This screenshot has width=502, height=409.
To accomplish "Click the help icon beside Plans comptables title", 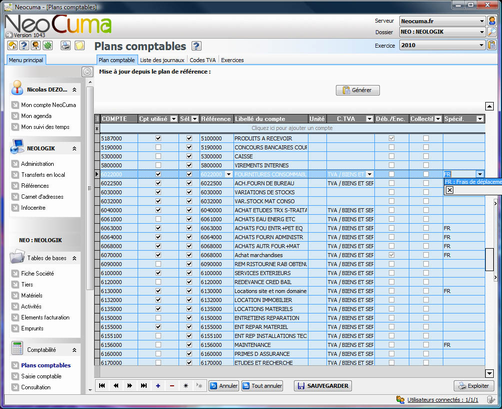I will click(x=197, y=46).
